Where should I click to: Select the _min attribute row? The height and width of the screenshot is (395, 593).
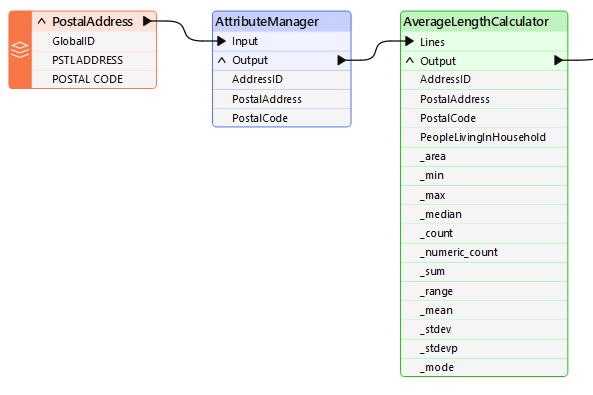click(x=484, y=176)
